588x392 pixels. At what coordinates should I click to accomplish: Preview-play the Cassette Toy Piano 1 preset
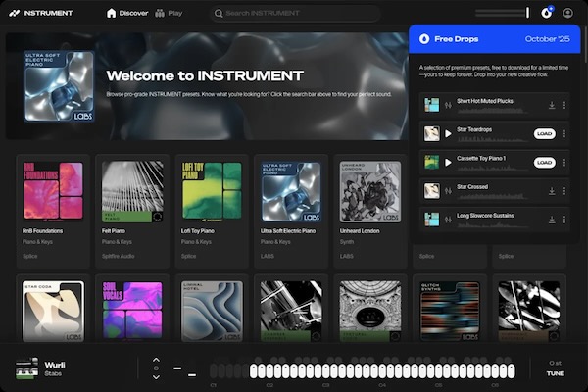pos(448,162)
